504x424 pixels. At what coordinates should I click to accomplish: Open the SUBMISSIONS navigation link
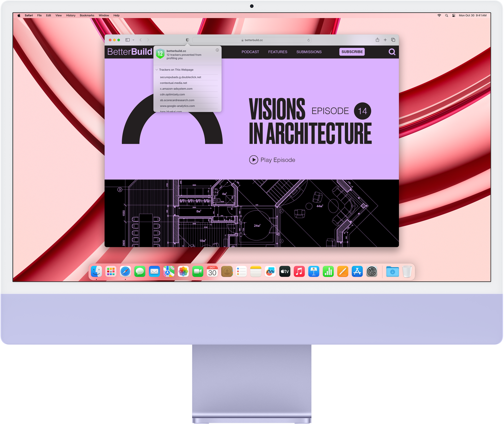(309, 52)
